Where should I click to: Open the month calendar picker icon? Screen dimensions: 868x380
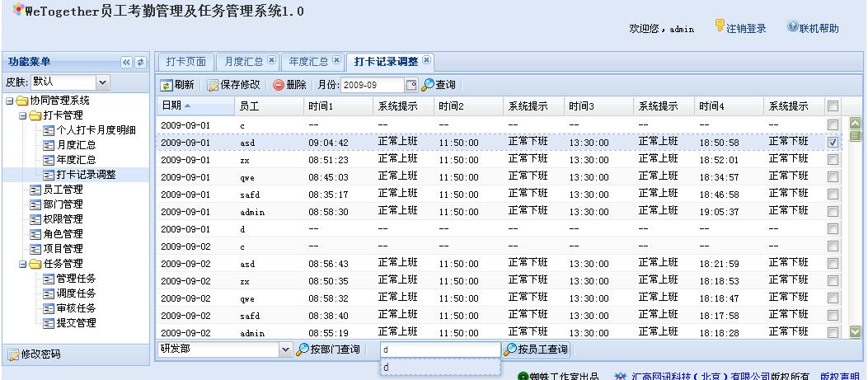[x=411, y=85]
